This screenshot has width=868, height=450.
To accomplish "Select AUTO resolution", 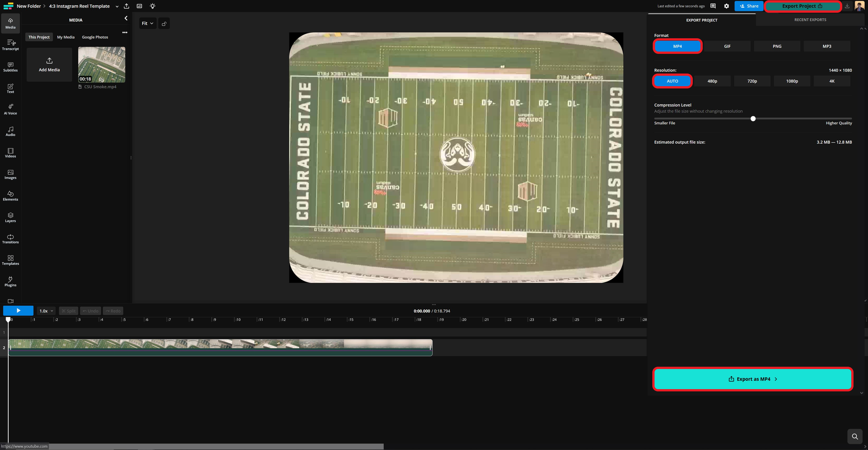I will pyautogui.click(x=672, y=81).
